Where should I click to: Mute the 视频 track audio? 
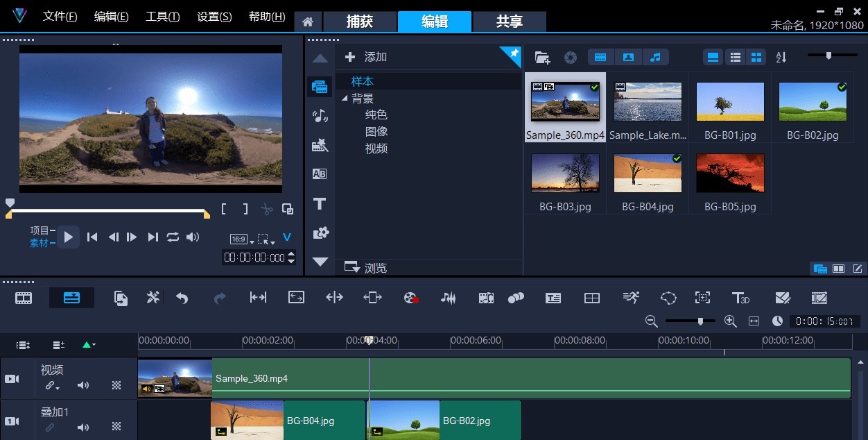pos(83,386)
